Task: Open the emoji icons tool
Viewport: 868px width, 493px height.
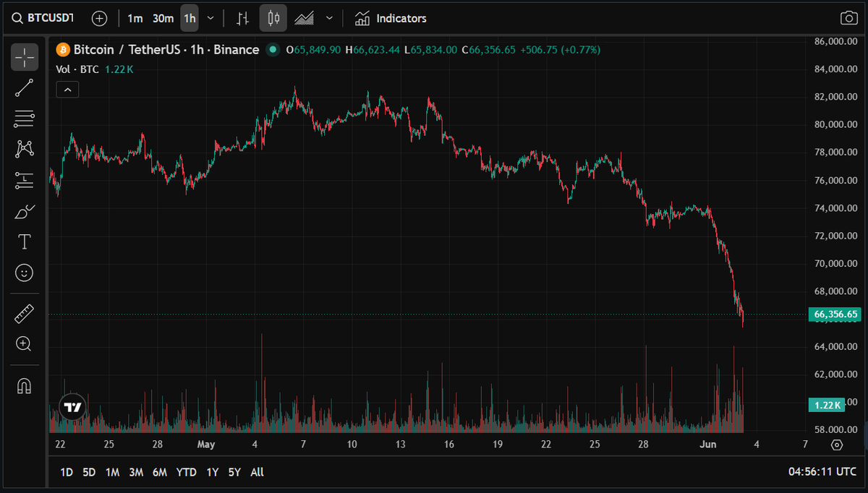Action: click(x=25, y=273)
